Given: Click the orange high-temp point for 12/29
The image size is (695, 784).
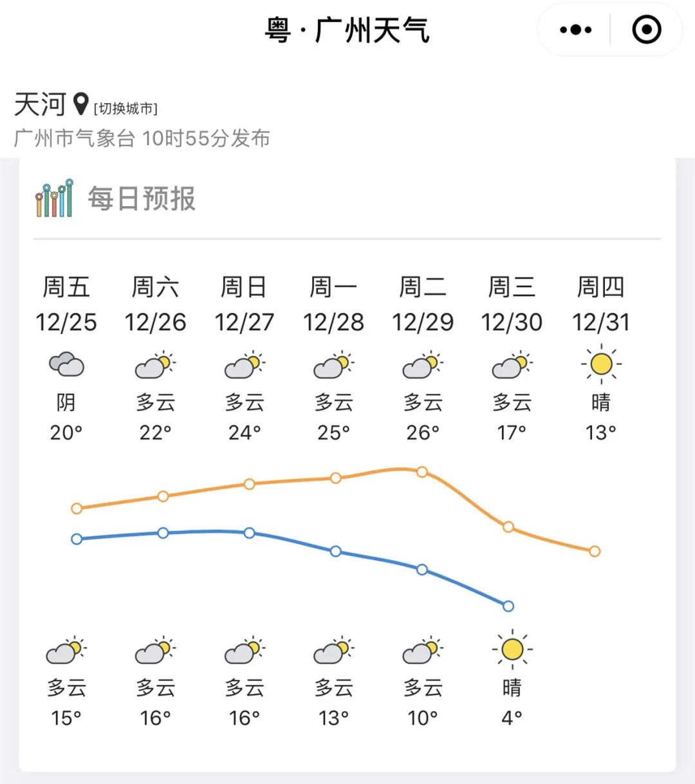Looking at the screenshot, I should pos(422,472).
